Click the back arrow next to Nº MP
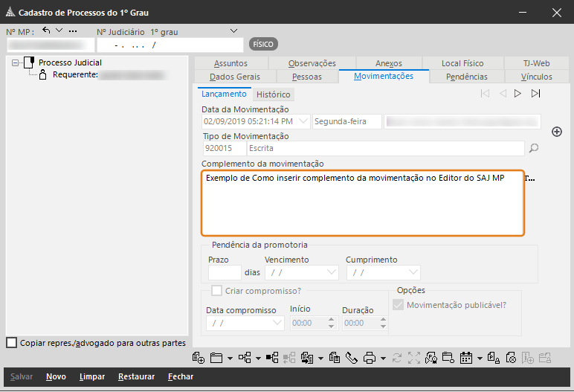The image size is (574, 392). [x=46, y=30]
